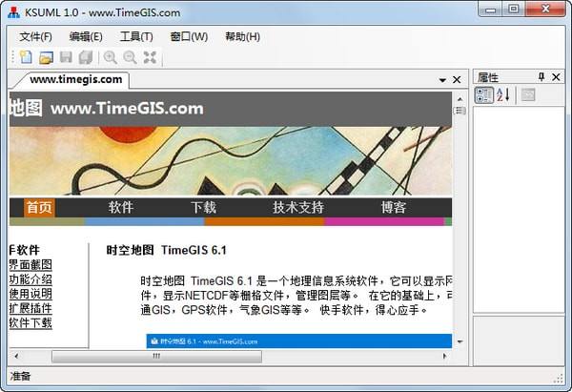Click the Zoom In magnifier icon
Viewport: 572px width, 392px height.
pyautogui.click(x=111, y=58)
